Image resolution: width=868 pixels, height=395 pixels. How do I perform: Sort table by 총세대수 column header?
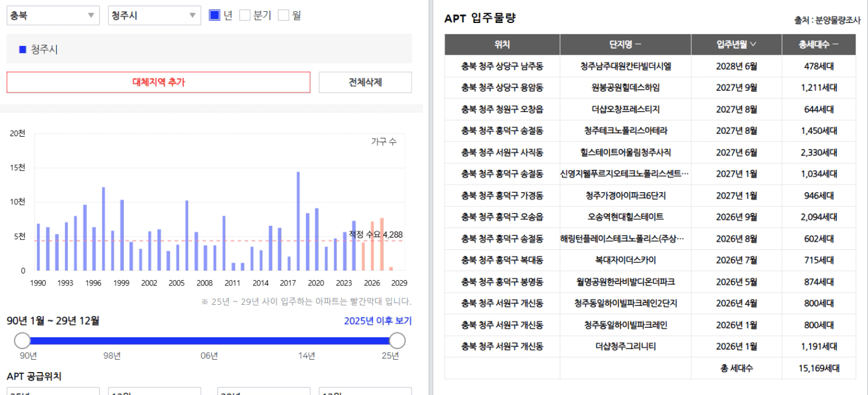818,45
